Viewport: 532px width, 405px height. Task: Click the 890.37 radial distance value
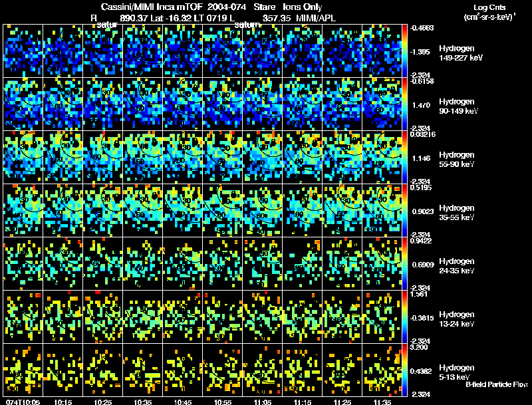coord(134,18)
